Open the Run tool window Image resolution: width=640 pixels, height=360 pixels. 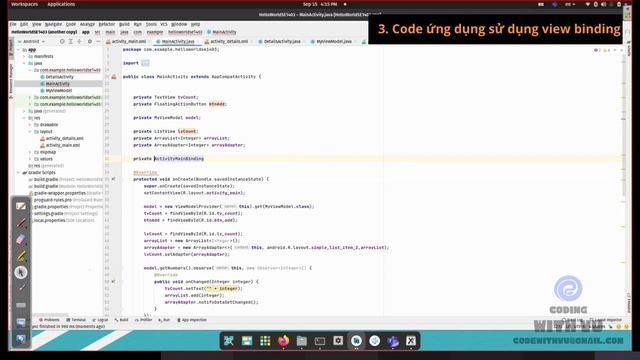click(x=164, y=320)
